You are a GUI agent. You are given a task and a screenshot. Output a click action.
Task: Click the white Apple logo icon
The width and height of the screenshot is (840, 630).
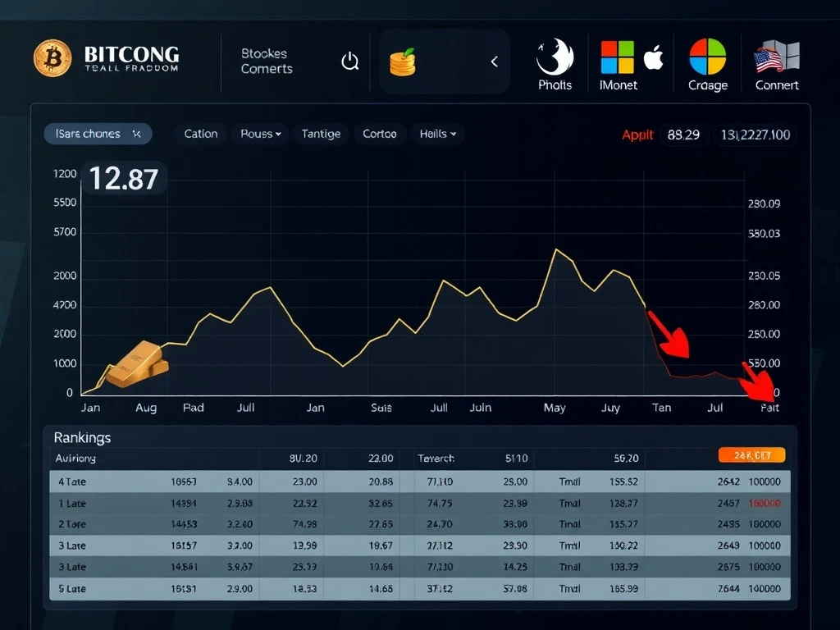[x=653, y=58]
